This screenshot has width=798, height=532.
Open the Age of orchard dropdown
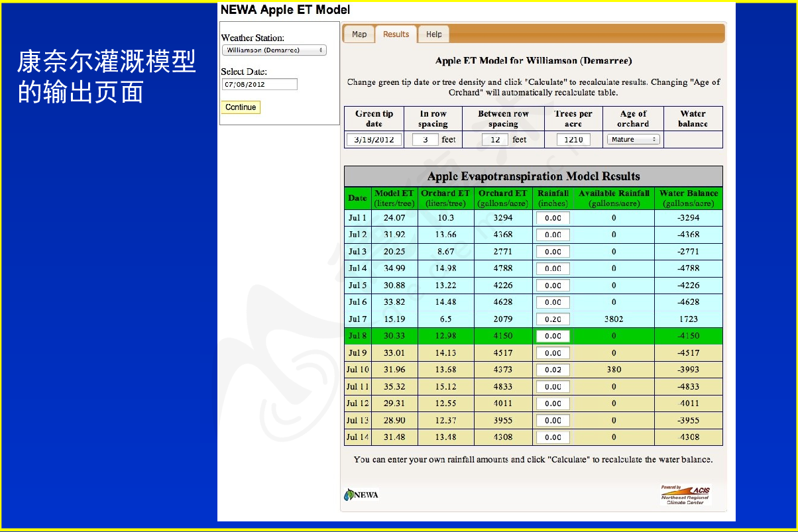(x=633, y=140)
